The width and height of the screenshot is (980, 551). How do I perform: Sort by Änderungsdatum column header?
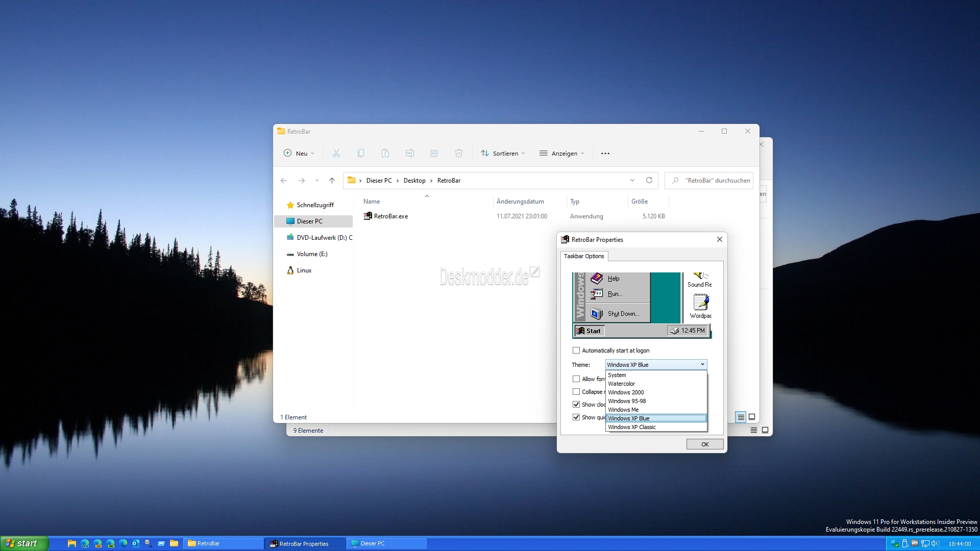(x=530, y=202)
